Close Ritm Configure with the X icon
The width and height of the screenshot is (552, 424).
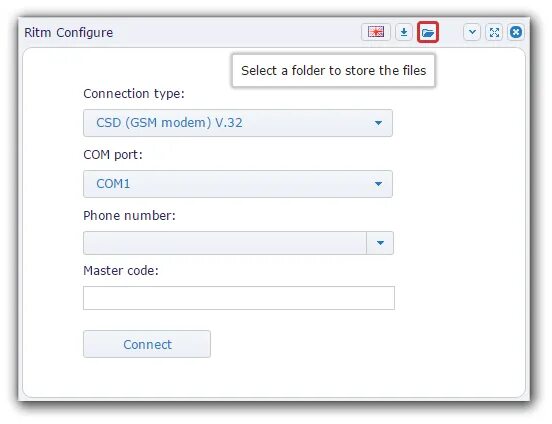tap(516, 32)
